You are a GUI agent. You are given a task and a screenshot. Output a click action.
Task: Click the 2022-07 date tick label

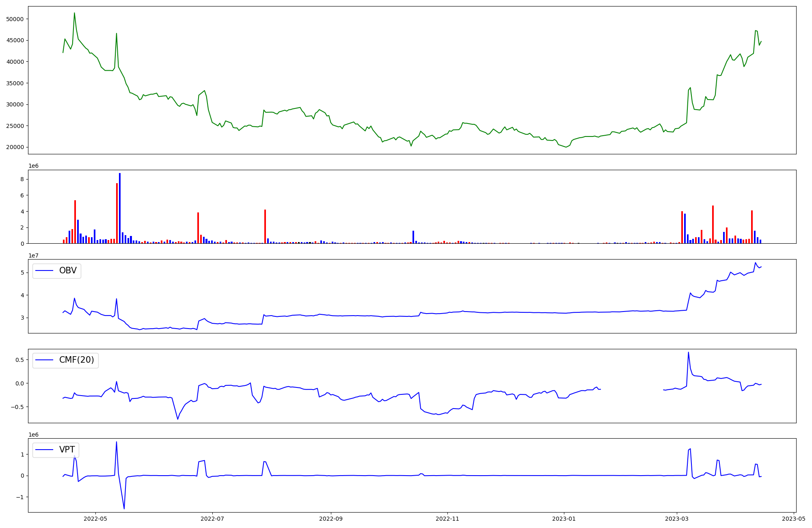coord(212,519)
